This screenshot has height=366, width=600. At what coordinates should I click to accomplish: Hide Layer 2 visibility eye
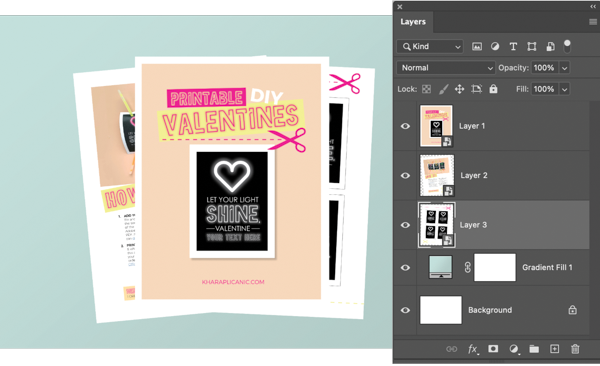click(x=405, y=175)
